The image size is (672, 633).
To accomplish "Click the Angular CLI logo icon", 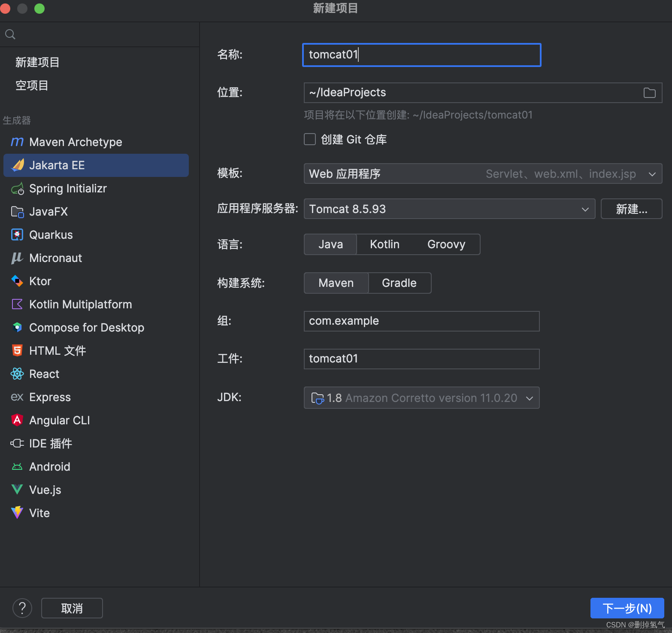I will (x=17, y=420).
